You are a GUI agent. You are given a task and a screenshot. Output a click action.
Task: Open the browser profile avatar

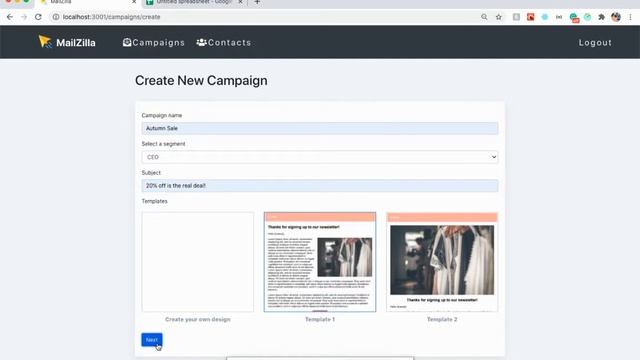(x=616, y=17)
